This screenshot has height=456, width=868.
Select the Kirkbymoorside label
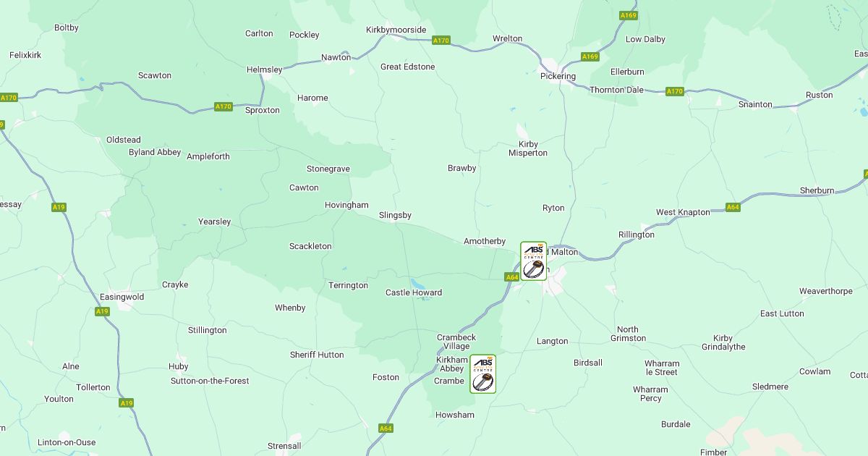(x=396, y=30)
